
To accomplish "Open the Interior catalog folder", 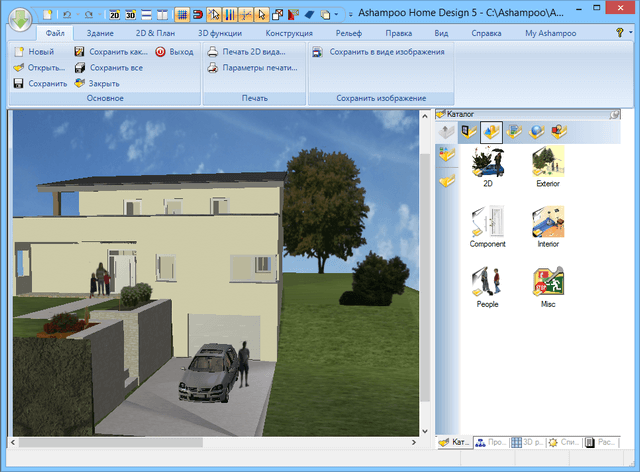I will [x=548, y=226].
